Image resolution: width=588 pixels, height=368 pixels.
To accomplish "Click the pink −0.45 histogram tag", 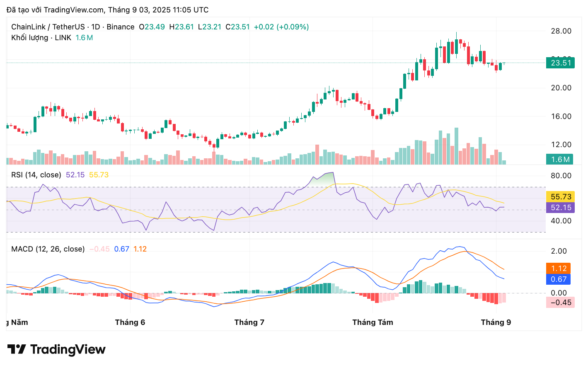I will [560, 303].
